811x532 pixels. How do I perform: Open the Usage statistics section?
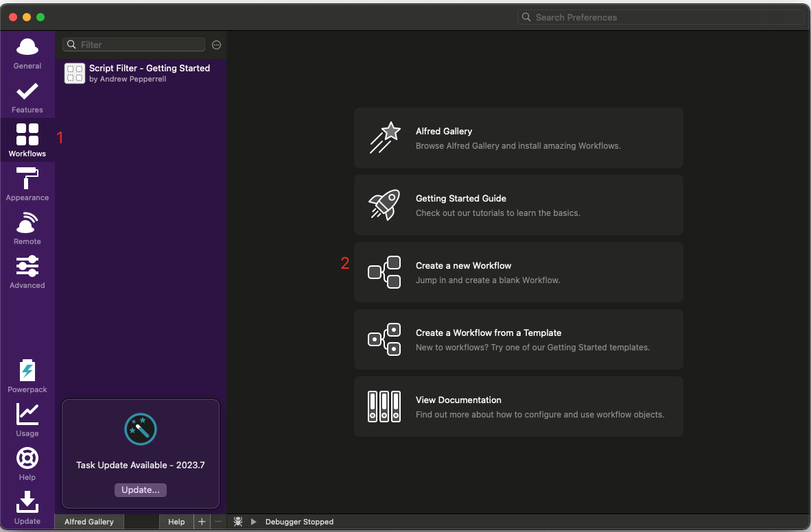[x=27, y=420]
